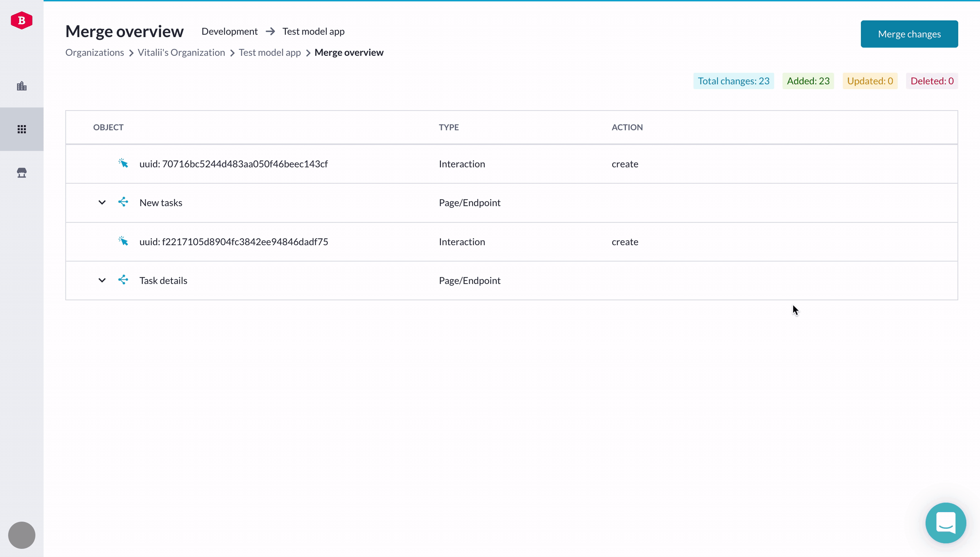Click the New tasks row label
The width and height of the screenshot is (980, 557).
pos(161,203)
